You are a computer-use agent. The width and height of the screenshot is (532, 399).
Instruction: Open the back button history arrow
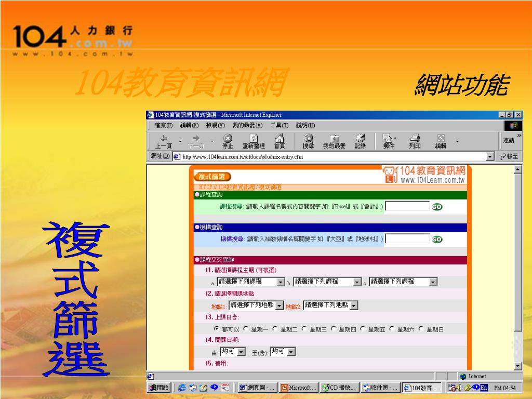[180, 141]
